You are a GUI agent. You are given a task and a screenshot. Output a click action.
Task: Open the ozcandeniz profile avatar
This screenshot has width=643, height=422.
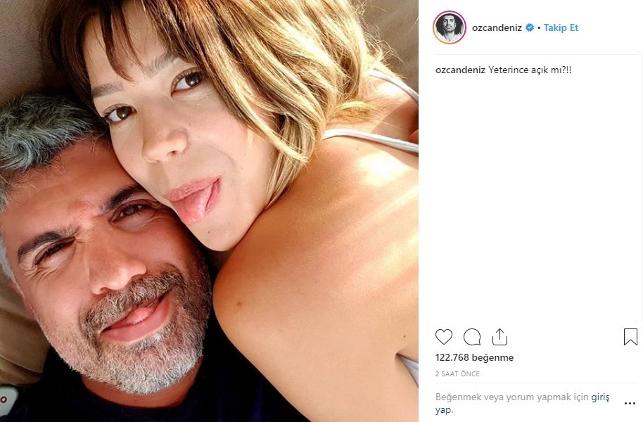[x=450, y=28]
